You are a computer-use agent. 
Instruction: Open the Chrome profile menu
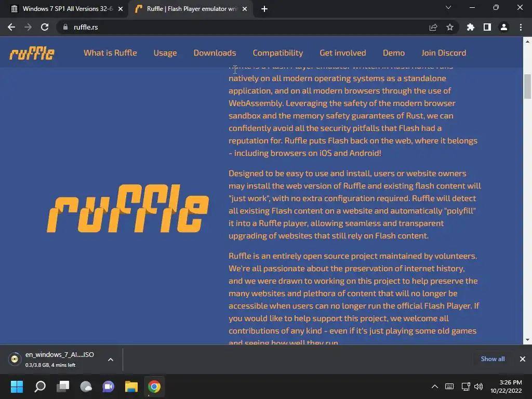click(x=504, y=27)
